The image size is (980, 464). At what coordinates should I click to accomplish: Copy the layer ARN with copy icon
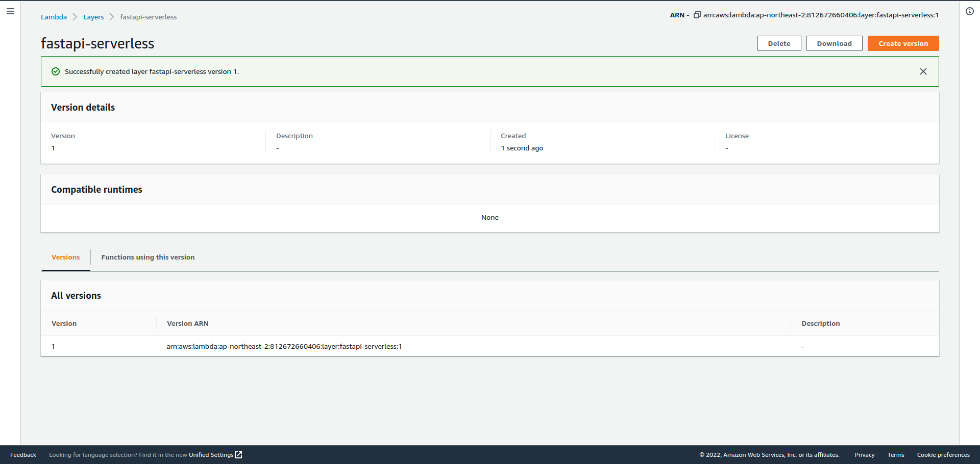[697, 15]
